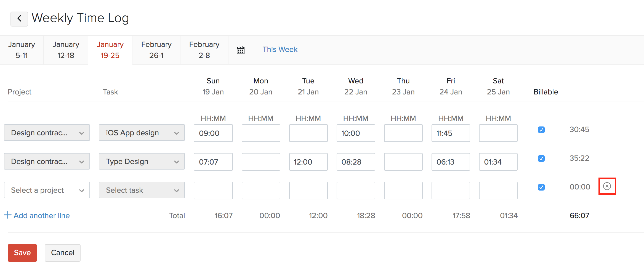Expand the iOS App design task dropdown
The width and height of the screenshot is (644, 280).
(142, 133)
